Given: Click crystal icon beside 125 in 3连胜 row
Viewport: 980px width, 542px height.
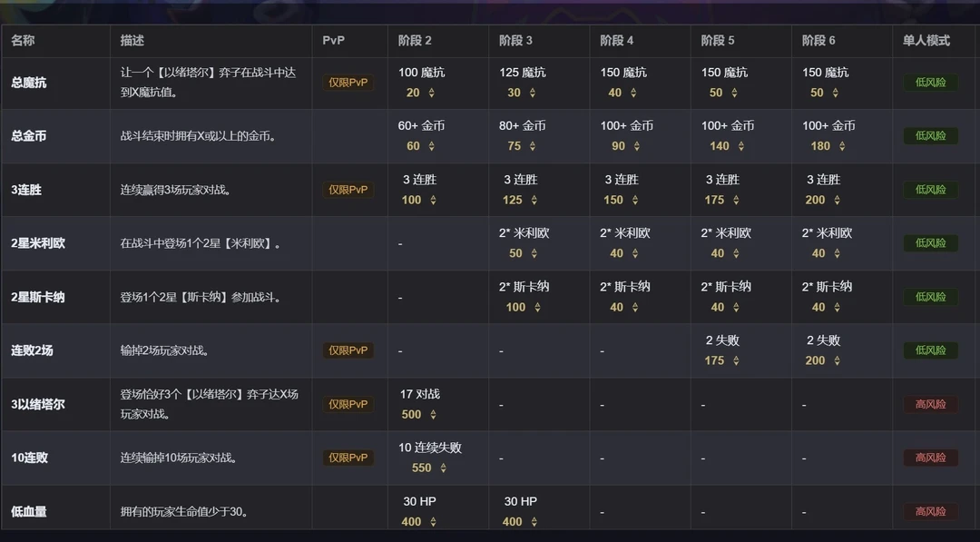Looking at the screenshot, I should (534, 201).
